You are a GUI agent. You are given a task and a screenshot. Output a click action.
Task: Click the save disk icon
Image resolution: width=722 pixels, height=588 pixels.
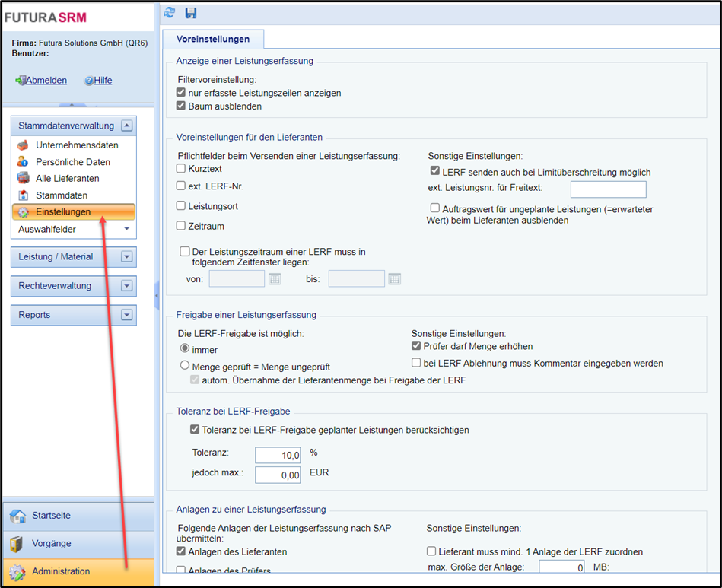pos(190,12)
